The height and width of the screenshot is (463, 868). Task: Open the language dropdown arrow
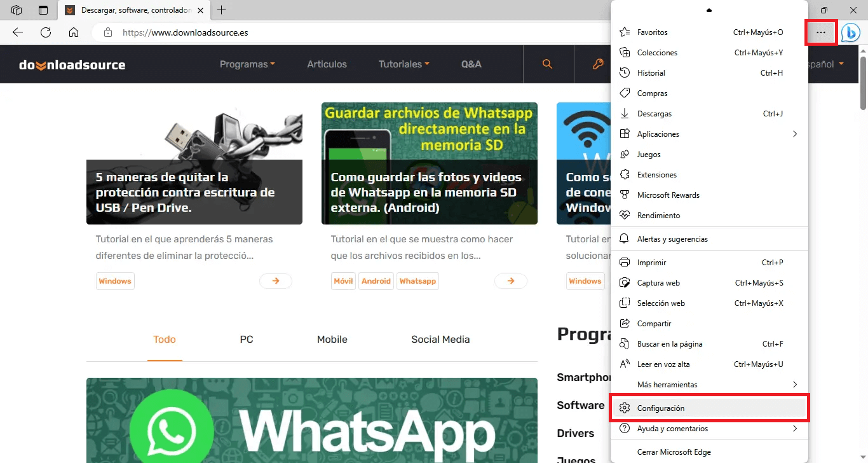(841, 64)
